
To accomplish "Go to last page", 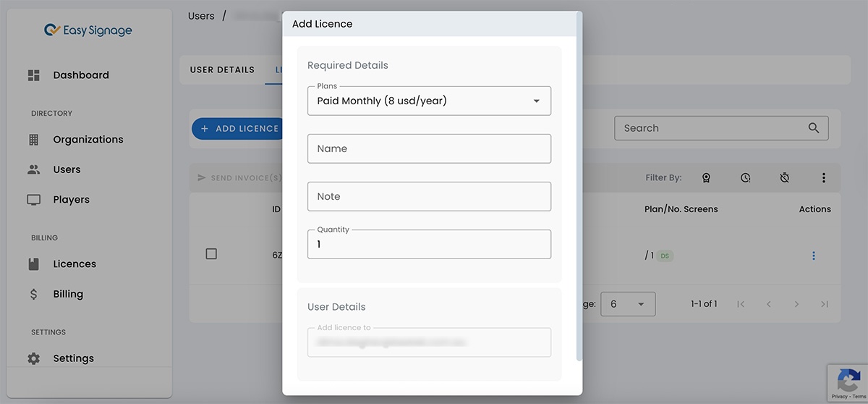I will point(825,304).
